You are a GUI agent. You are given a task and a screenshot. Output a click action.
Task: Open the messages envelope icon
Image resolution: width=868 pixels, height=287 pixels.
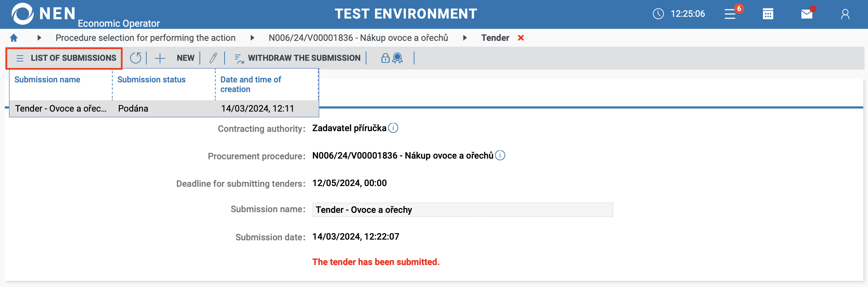(807, 14)
